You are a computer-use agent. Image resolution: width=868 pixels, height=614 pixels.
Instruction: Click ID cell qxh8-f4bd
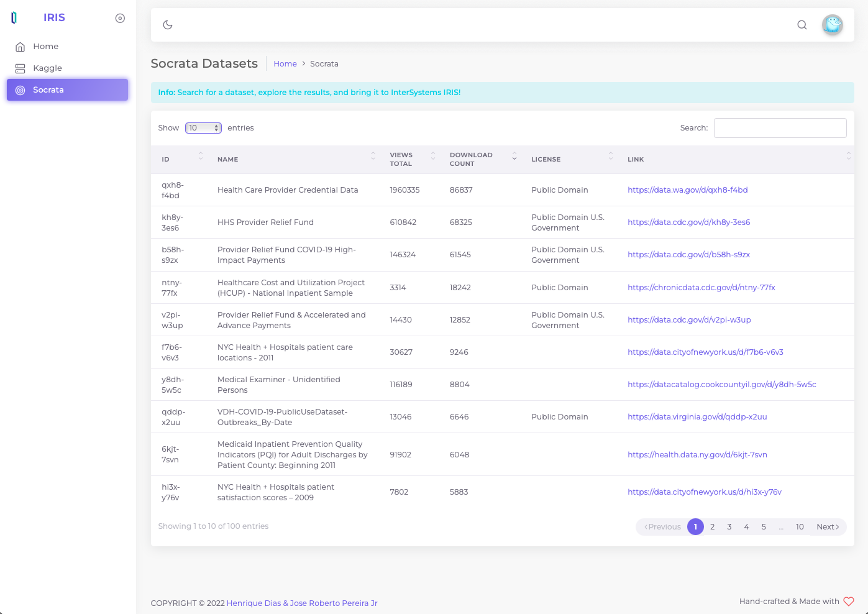[x=173, y=190]
